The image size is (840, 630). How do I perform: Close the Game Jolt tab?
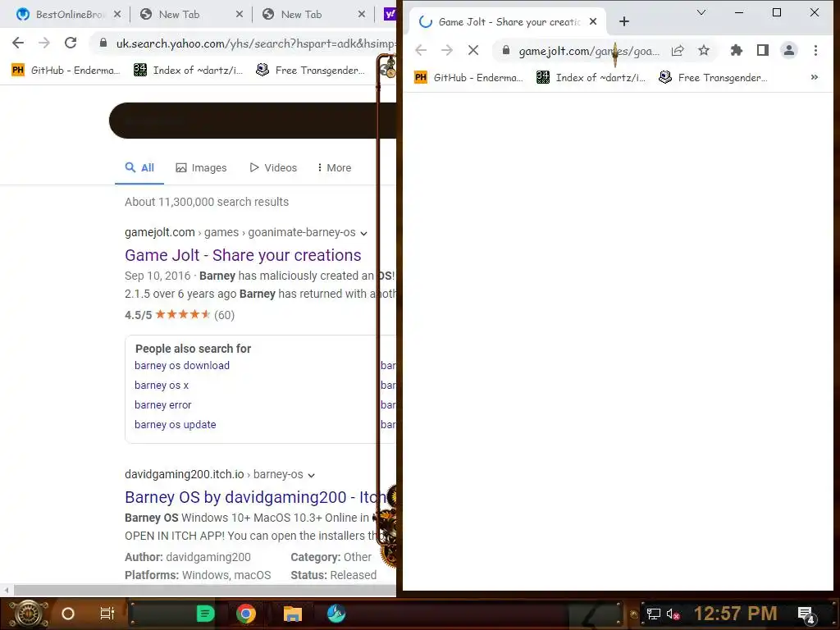[x=593, y=22]
